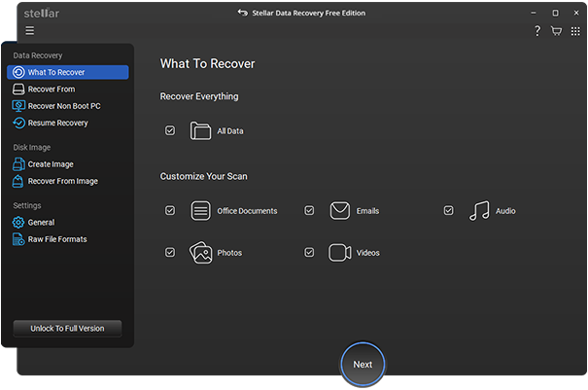Click the Audio label

click(505, 211)
